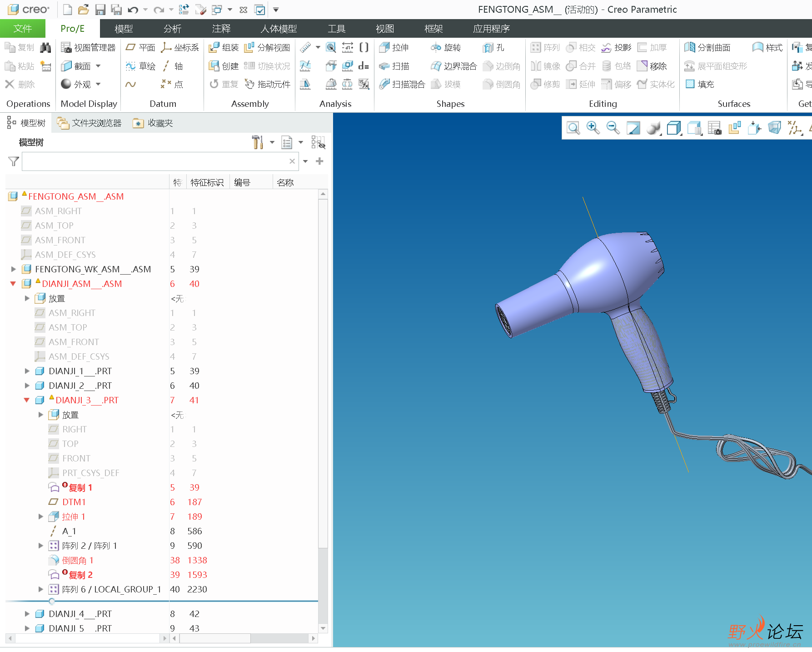Open the Section (截面) dropdown arrow
Image resolution: width=812 pixels, height=652 pixels.
[98, 66]
